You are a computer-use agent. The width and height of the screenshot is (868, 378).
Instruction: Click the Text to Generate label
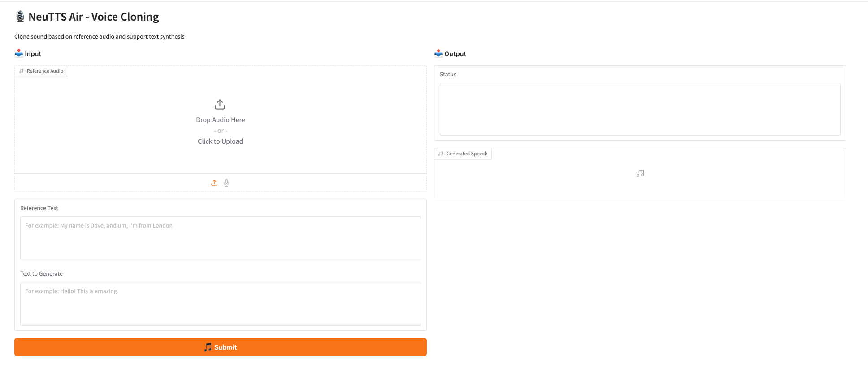click(x=41, y=273)
